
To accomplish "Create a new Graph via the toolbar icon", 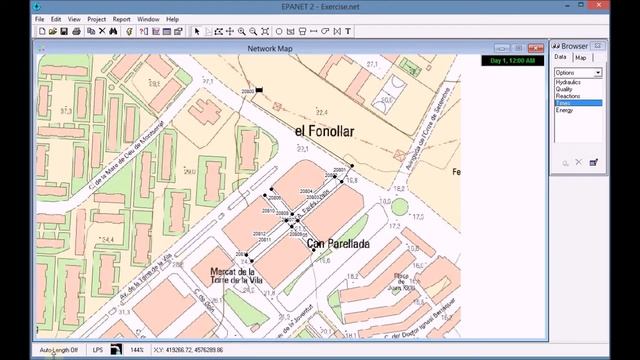I will 156,31.
